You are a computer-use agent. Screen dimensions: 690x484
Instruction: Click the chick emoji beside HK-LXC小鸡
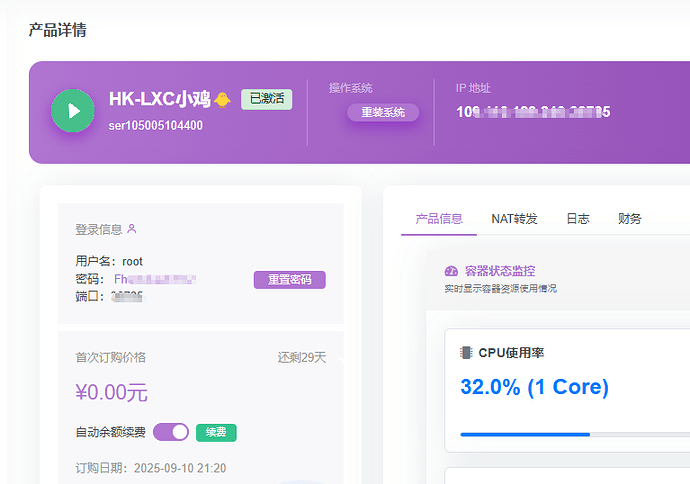click(222, 99)
